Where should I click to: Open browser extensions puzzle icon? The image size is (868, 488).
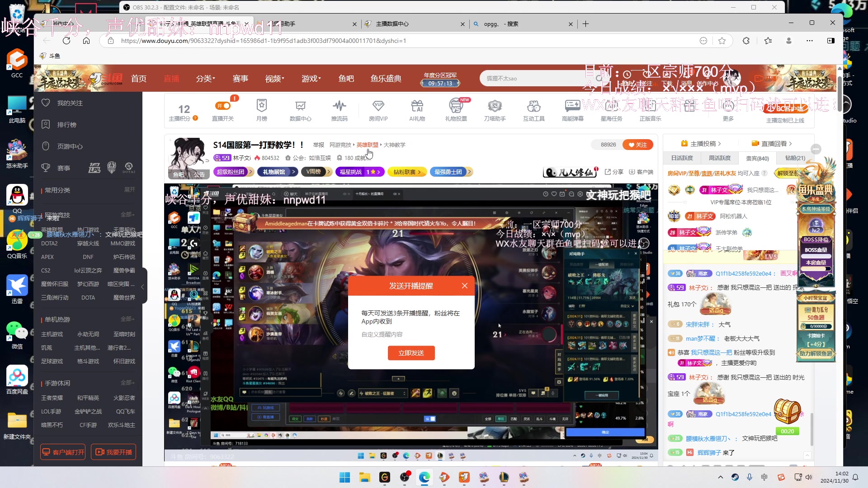click(x=746, y=41)
